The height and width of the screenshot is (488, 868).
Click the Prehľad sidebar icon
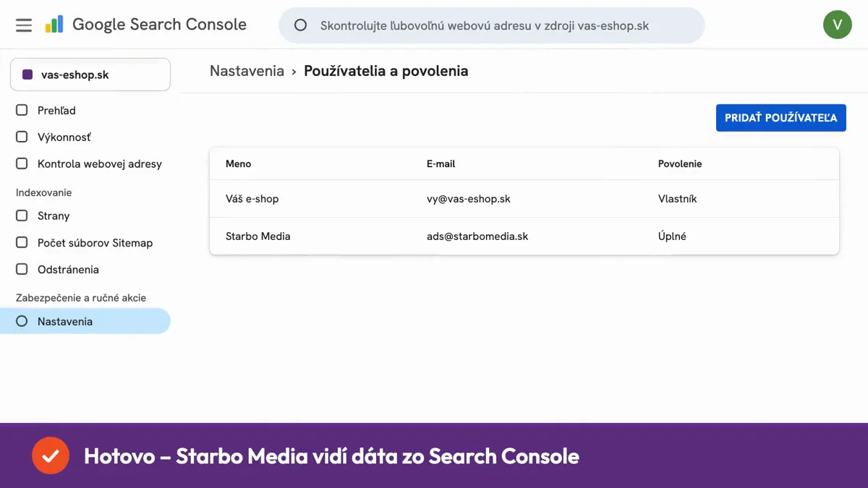(x=22, y=110)
